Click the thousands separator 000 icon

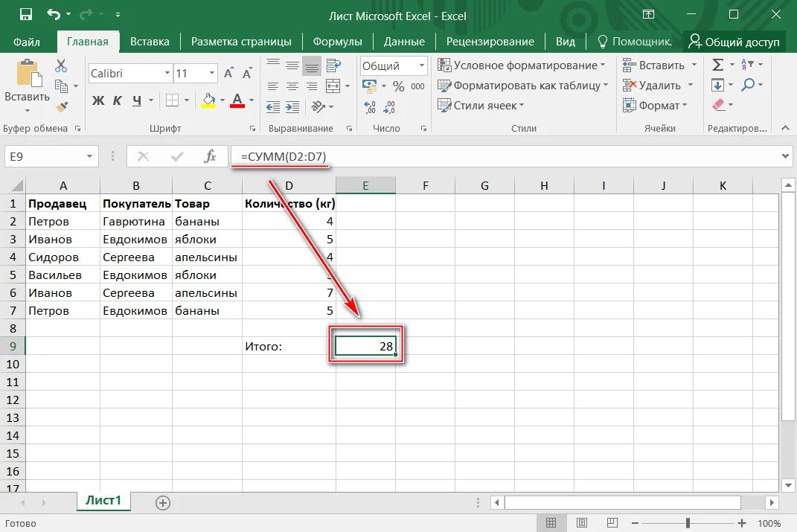click(417, 86)
